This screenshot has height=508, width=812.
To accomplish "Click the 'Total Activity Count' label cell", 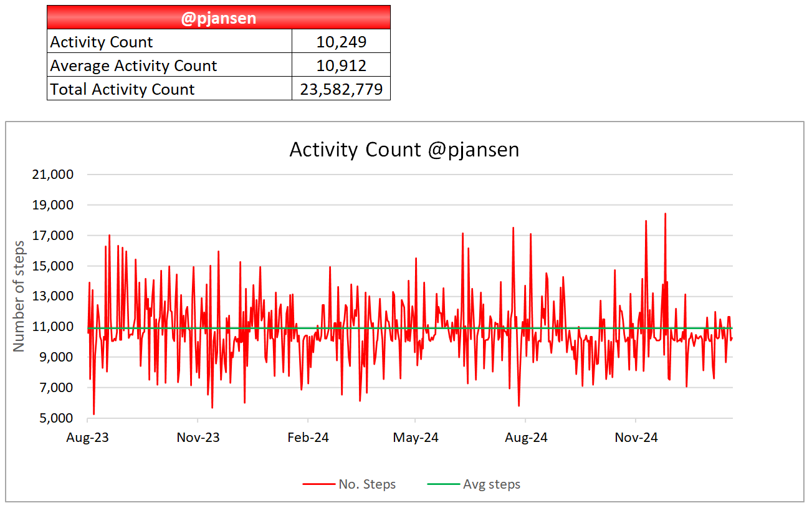I will coord(170,89).
